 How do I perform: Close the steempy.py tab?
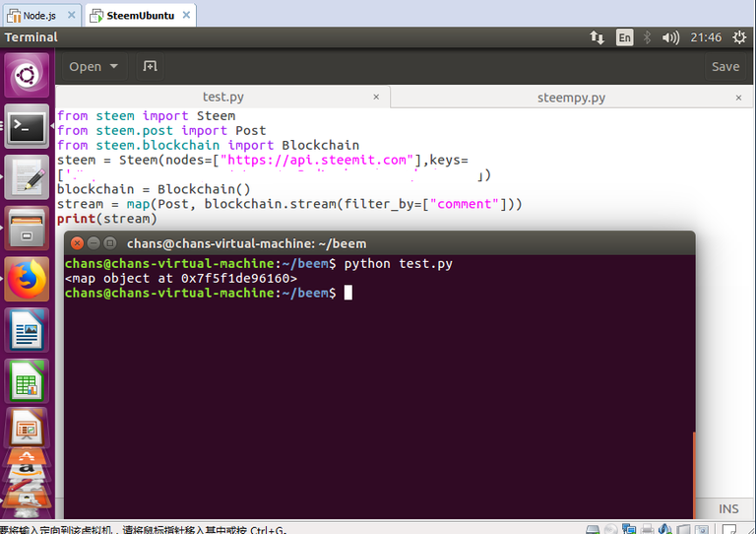pos(738,98)
